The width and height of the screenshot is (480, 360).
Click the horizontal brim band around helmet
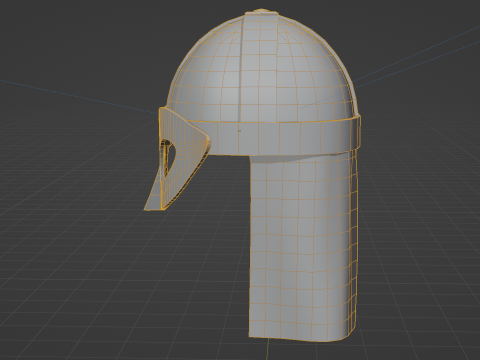point(283,138)
